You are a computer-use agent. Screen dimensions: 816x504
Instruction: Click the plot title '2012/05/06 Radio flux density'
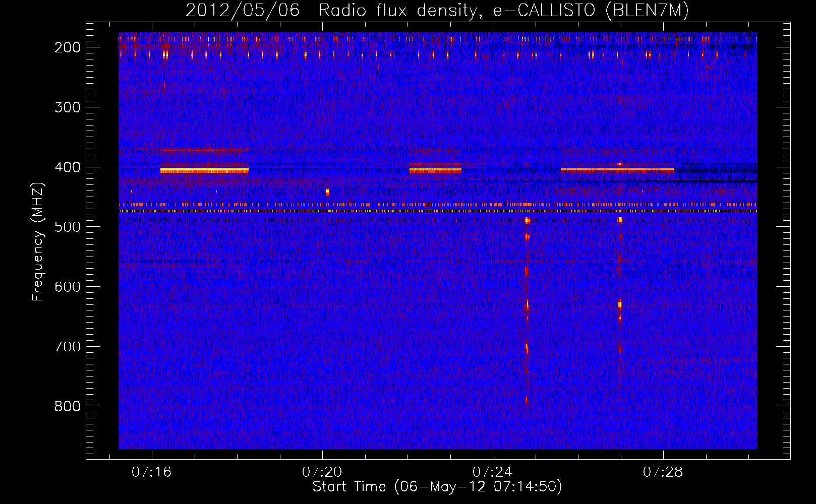click(437, 10)
